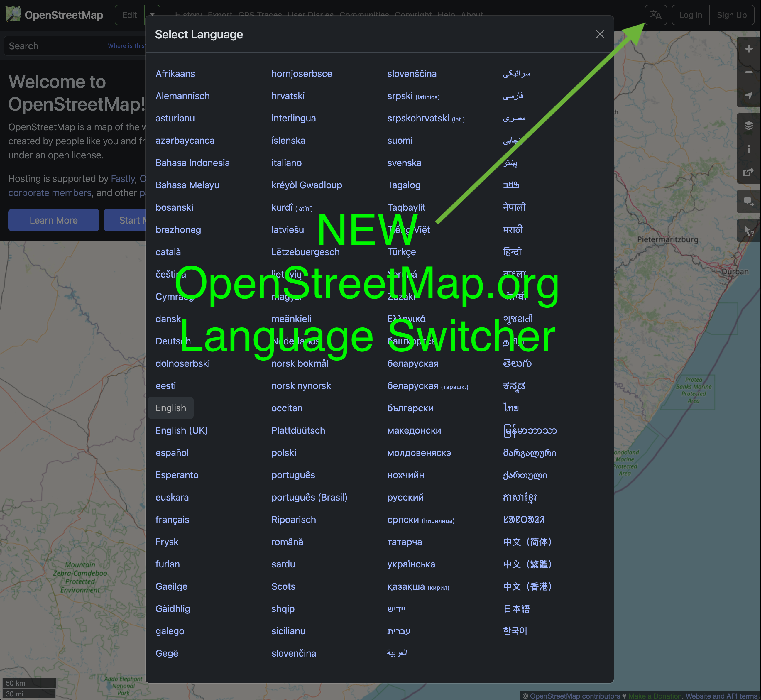Open the language switcher icon in header
Image resolution: width=761 pixels, height=700 pixels.
coord(656,15)
